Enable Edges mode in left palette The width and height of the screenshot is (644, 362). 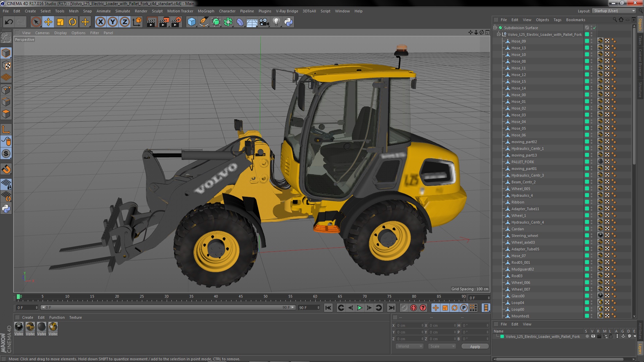[6, 102]
